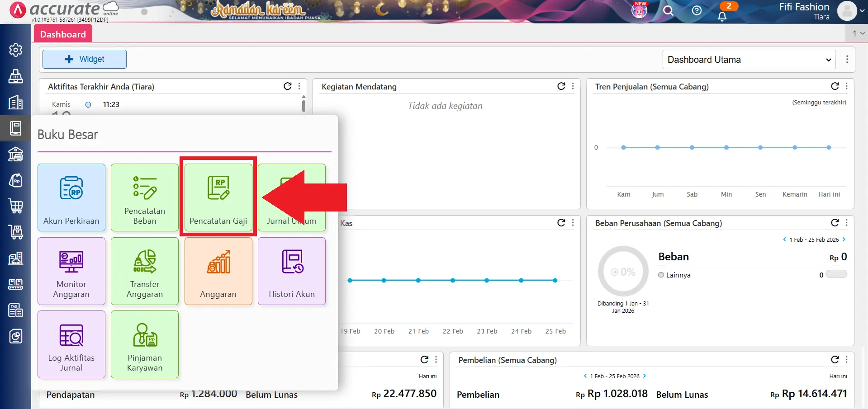868x409 pixels.
Task: Open the tab count dropdown at right
Action: [858, 33]
